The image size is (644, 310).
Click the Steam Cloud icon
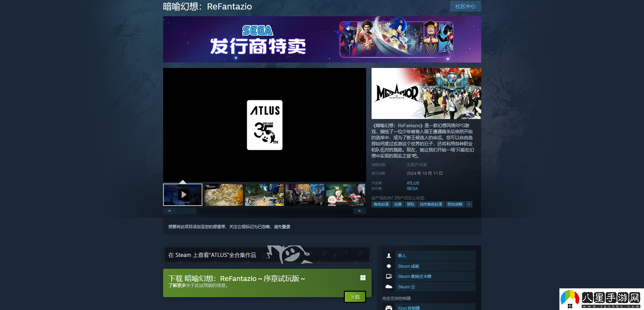[389, 287]
